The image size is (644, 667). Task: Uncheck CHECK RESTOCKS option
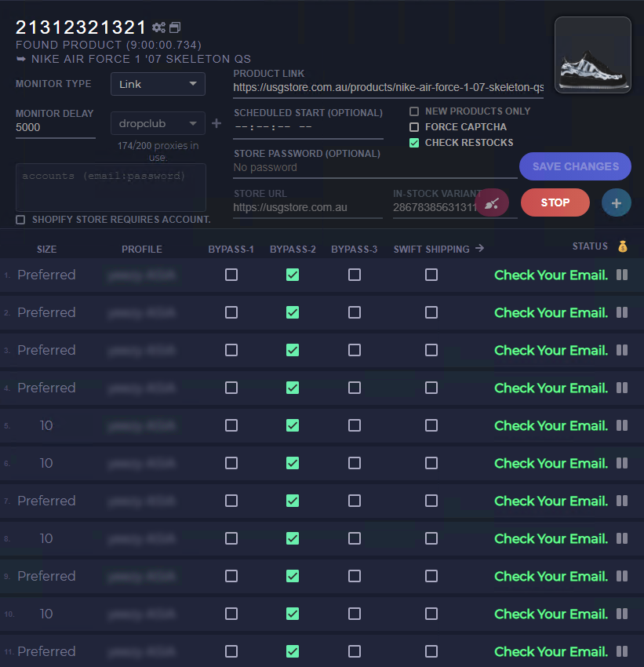click(414, 143)
